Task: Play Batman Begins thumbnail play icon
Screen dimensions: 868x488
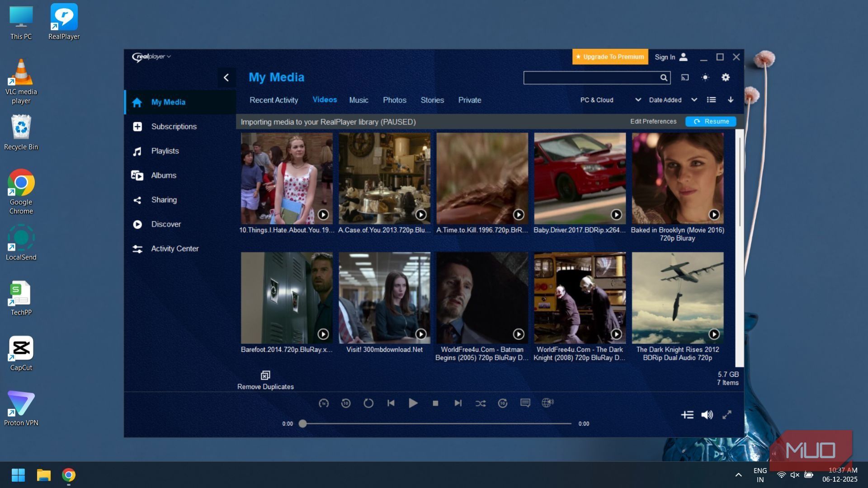Action: (518, 334)
